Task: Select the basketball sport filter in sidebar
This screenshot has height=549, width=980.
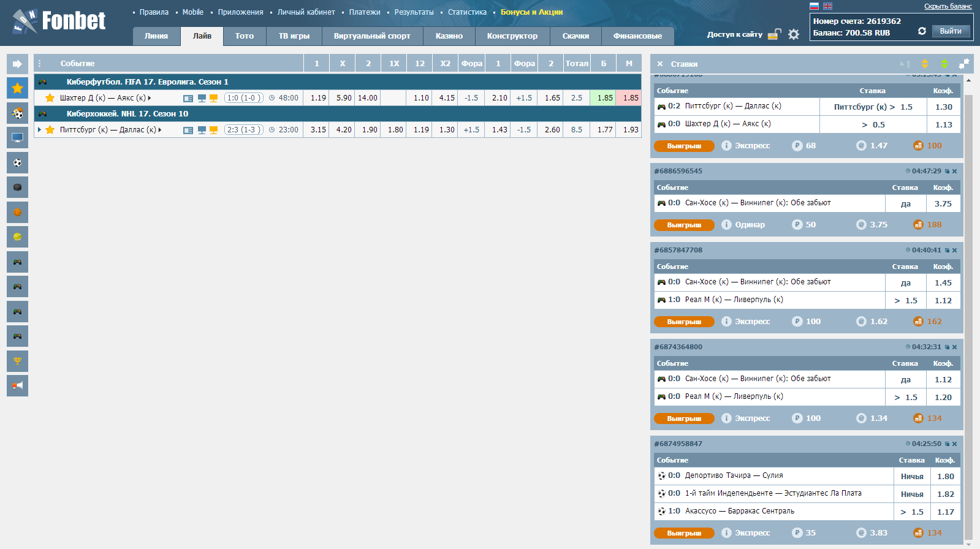Action: 17,212
